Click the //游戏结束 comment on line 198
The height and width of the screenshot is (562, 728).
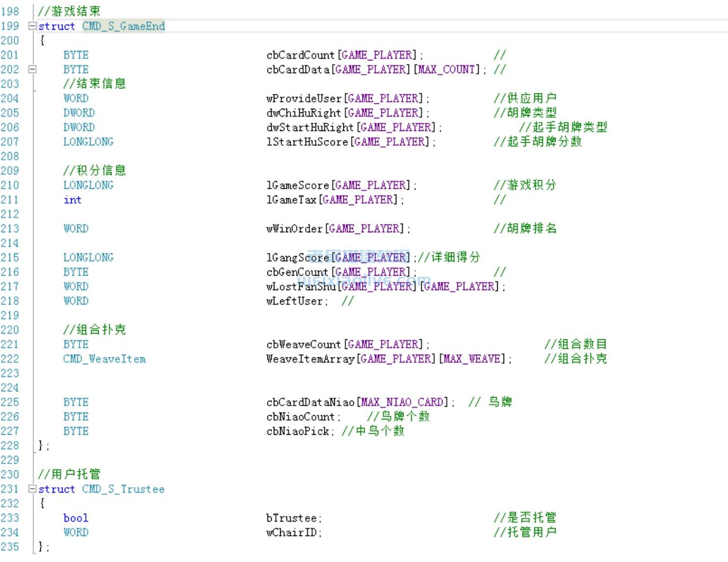pyautogui.click(x=69, y=11)
